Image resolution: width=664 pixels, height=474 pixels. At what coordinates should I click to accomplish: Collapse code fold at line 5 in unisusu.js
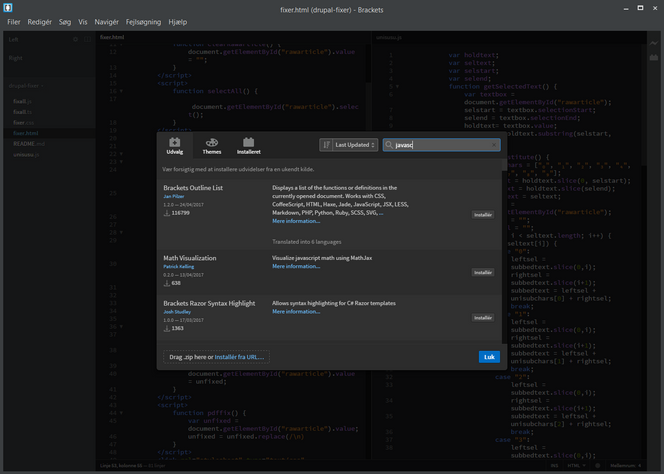(x=397, y=86)
